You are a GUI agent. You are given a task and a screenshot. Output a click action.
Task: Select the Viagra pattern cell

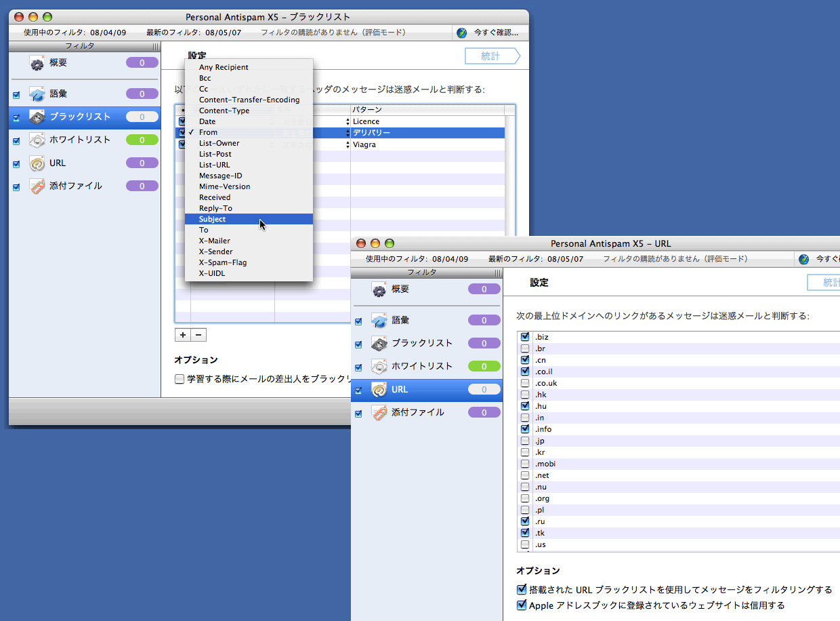pyautogui.click(x=427, y=144)
